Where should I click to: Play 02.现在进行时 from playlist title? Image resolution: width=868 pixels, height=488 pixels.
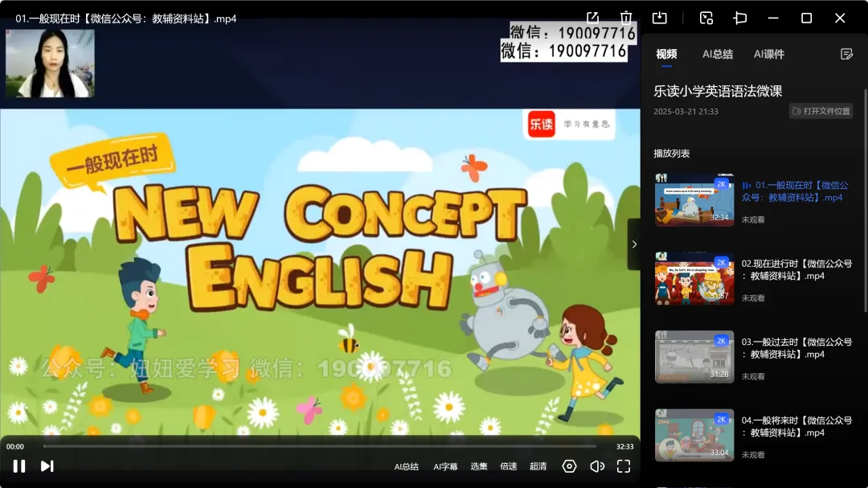point(796,270)
